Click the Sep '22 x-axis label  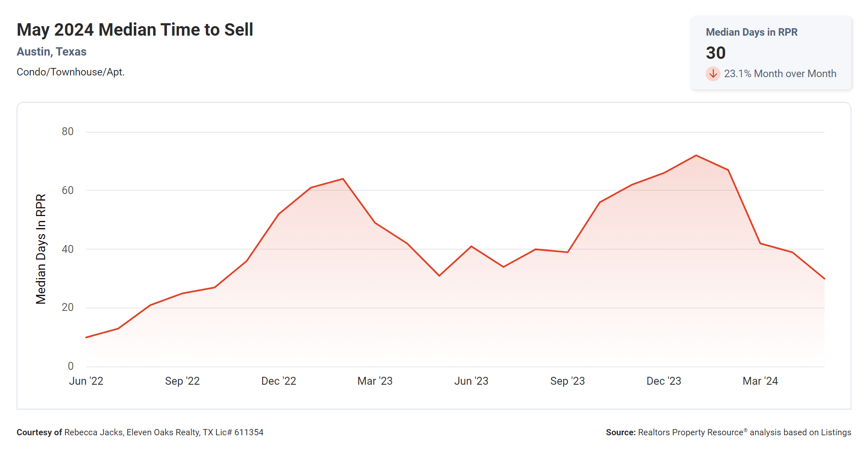click(182, 381)
